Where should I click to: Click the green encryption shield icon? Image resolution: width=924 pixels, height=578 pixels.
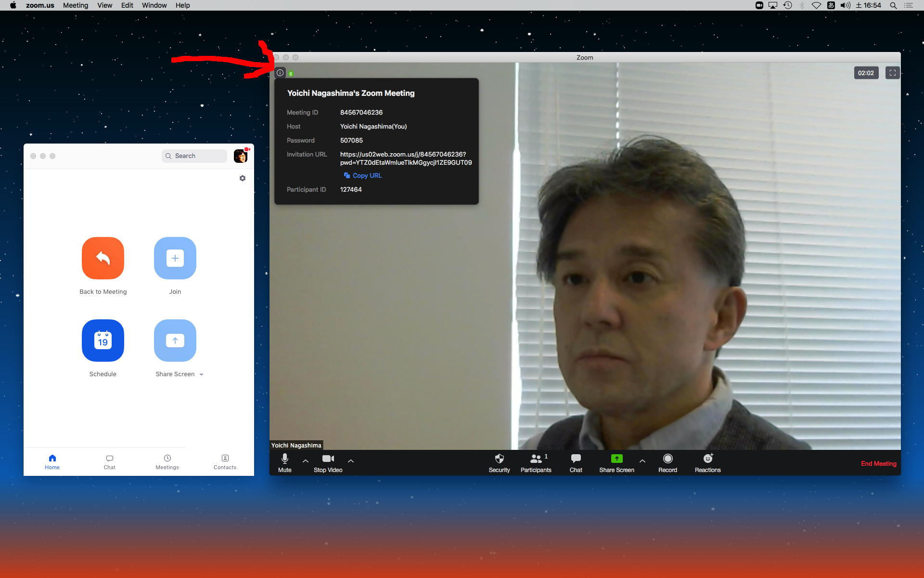[x=291, y=74]
